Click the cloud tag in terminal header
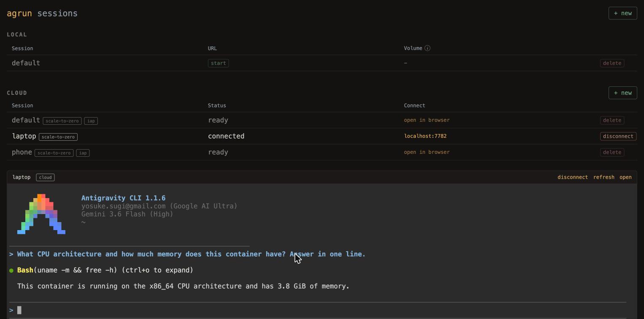The width and height of the screenshot is (644, 319). [45, 177]
